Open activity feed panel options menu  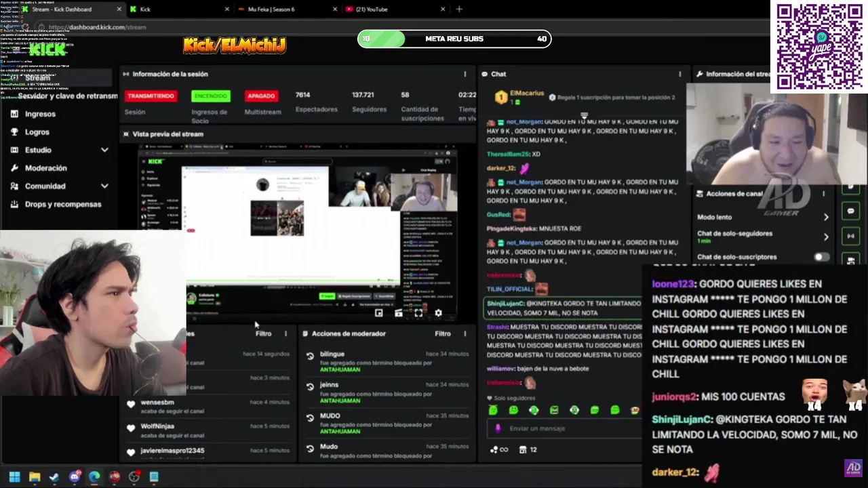(x=285, y=333)
